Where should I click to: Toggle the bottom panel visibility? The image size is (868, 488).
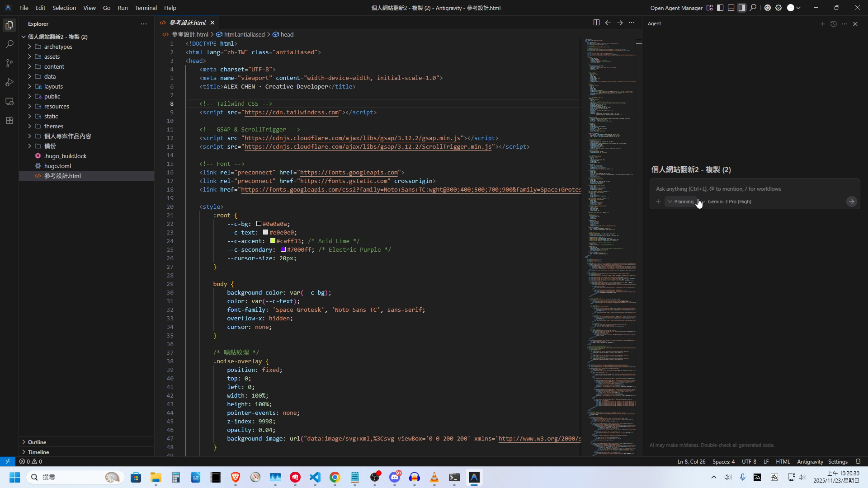click(x=731, y=8)
